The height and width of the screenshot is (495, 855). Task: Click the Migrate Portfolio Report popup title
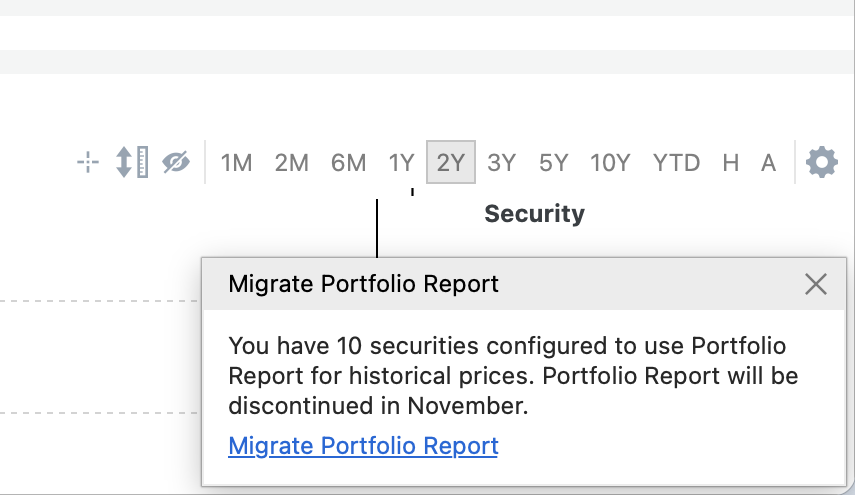coord(363,284)
